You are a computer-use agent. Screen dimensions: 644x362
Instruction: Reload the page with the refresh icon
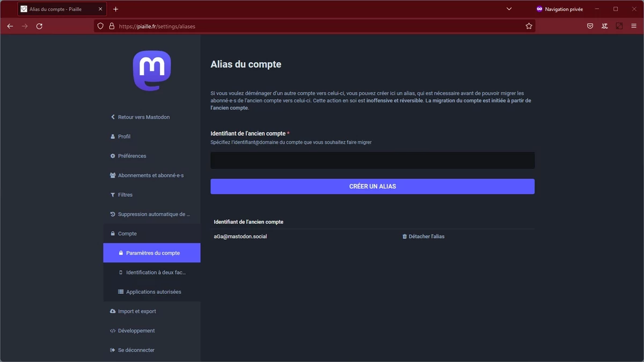pyautogui.click(x=39, y=26)
